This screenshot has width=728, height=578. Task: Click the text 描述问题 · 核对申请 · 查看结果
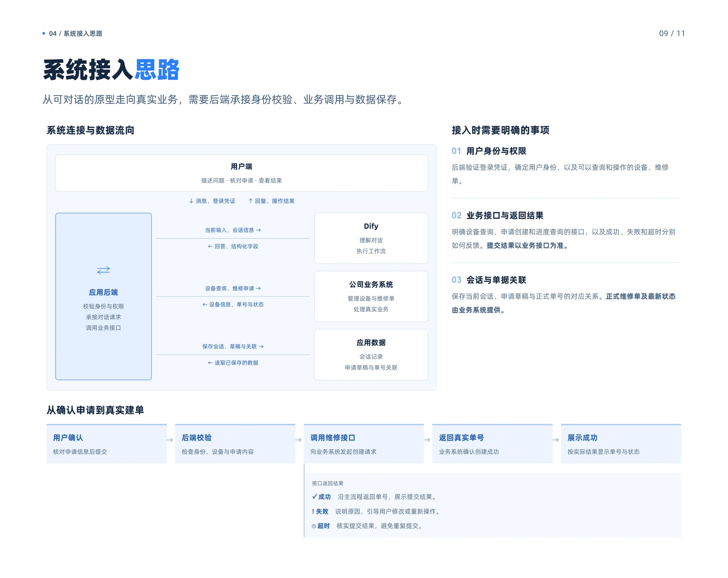click(241, 180)
